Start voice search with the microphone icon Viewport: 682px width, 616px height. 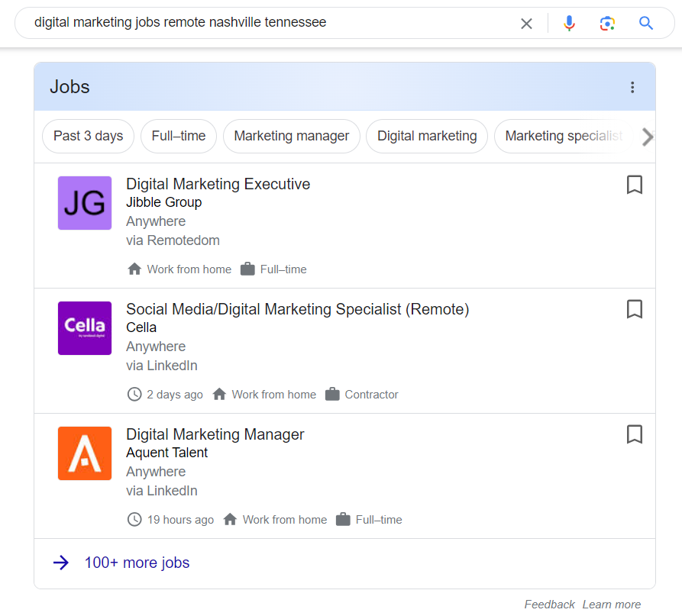click(x=569, y=23)
